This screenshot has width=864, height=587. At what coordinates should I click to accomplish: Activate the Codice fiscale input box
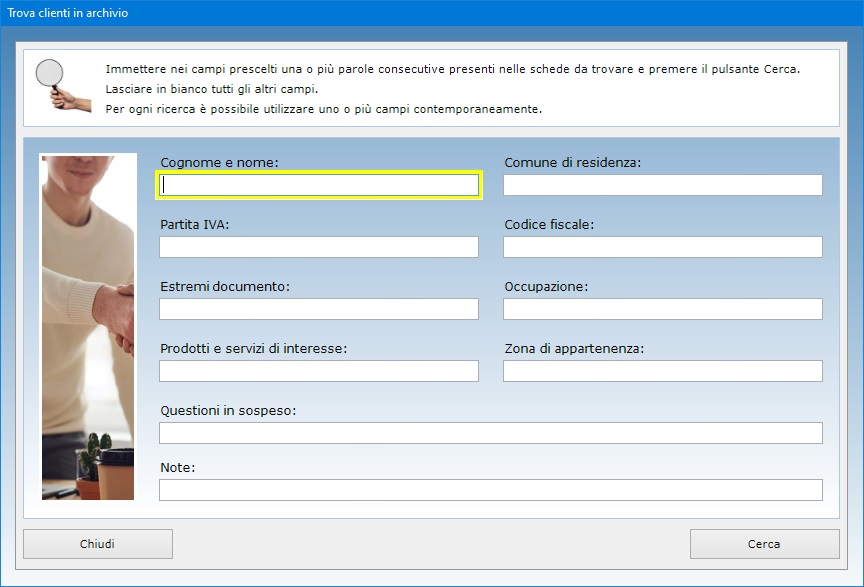(x=662, y=247)
